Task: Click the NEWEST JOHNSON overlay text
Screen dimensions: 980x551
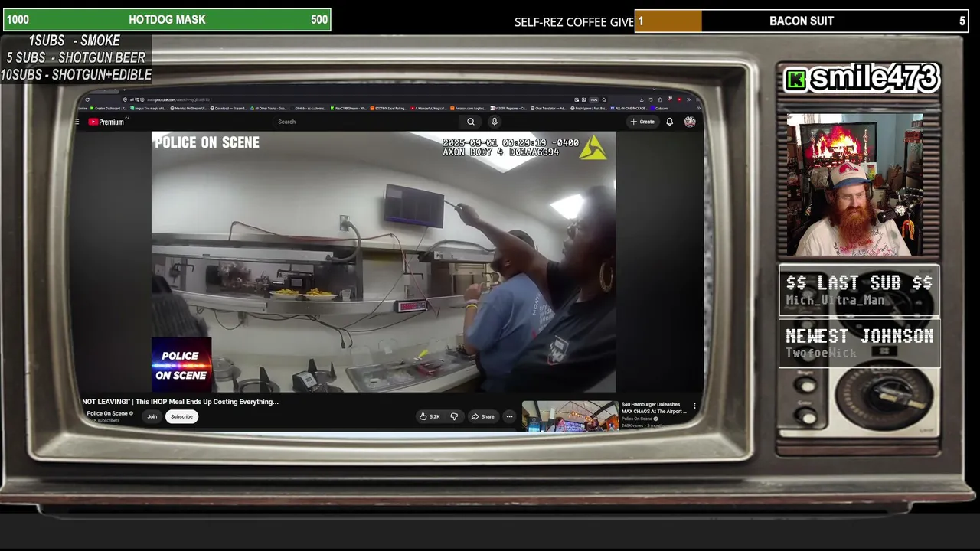Action: [860, 336]
